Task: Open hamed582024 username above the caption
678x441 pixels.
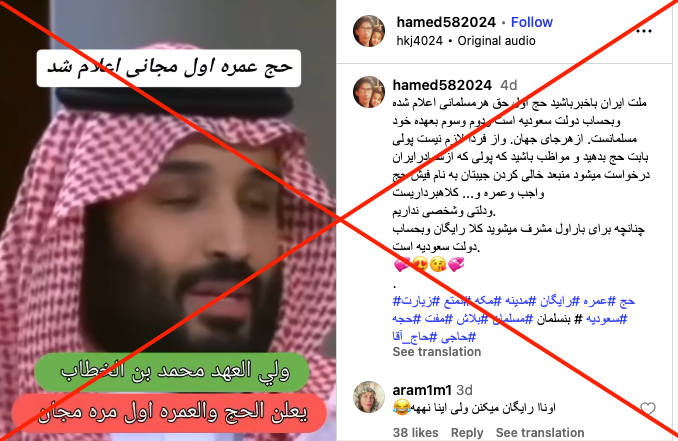Action: point(442,85)
